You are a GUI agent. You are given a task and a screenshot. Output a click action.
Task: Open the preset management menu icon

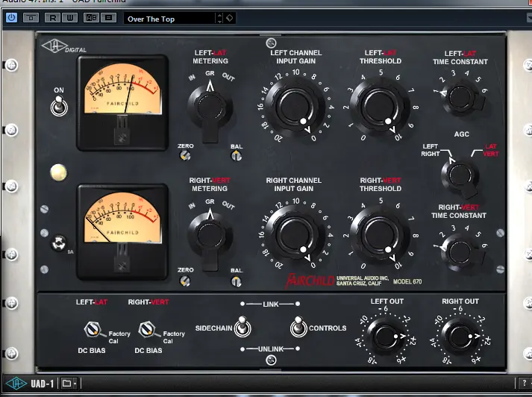pos(109,18)
